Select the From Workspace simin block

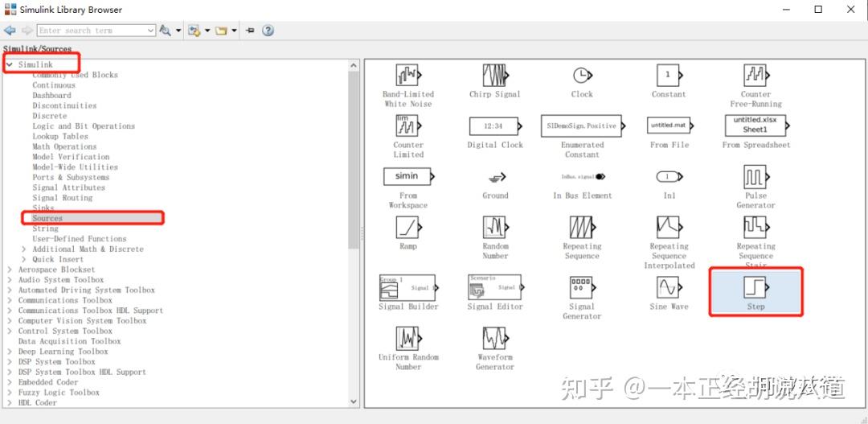point(408,176)
